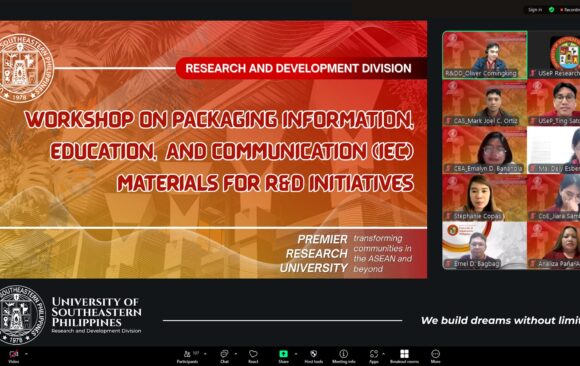Click muted mic icon on CBA_Emalyn tile

click(x=448, y=169)
